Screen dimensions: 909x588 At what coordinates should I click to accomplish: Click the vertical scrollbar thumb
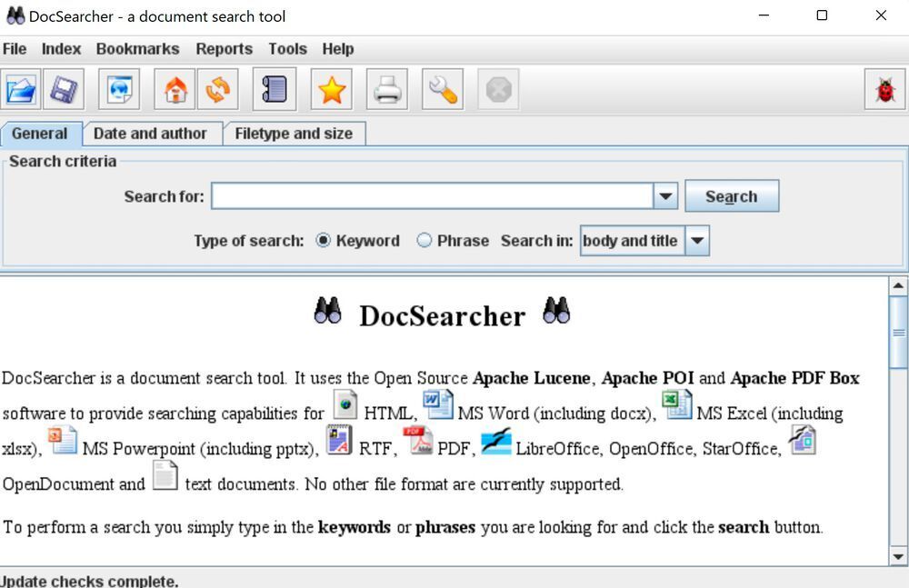tap(899, 332)
